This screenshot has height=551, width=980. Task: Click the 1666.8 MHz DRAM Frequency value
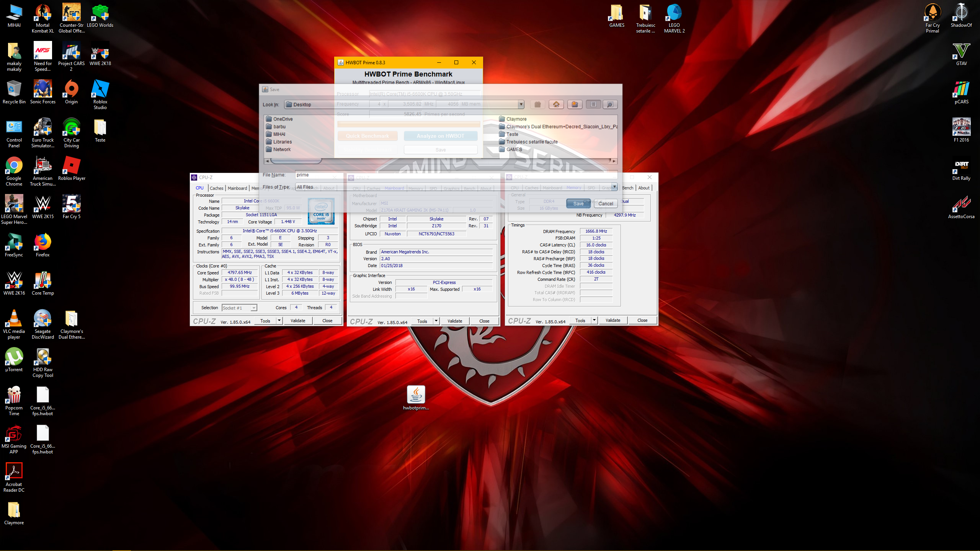[x=596, y=231]
